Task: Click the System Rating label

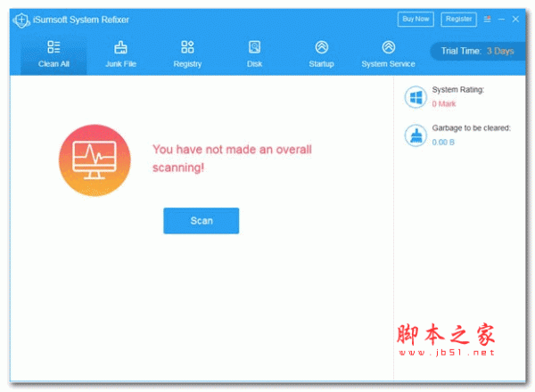Action: tap(458, 90)
